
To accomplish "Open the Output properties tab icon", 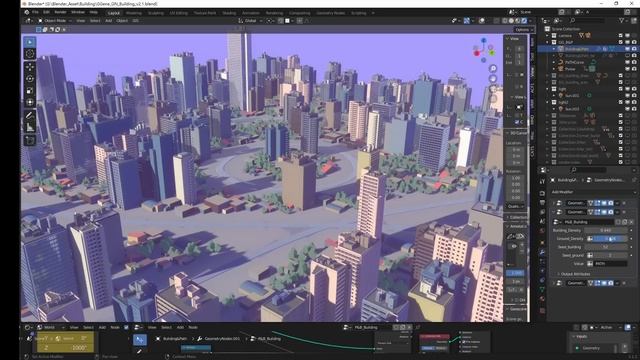I will click(542, 202).
